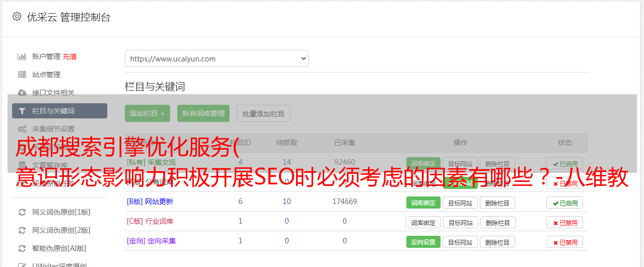
Task: Select 栏目与关键词 in the sidebar
Action: click(59, 111)
